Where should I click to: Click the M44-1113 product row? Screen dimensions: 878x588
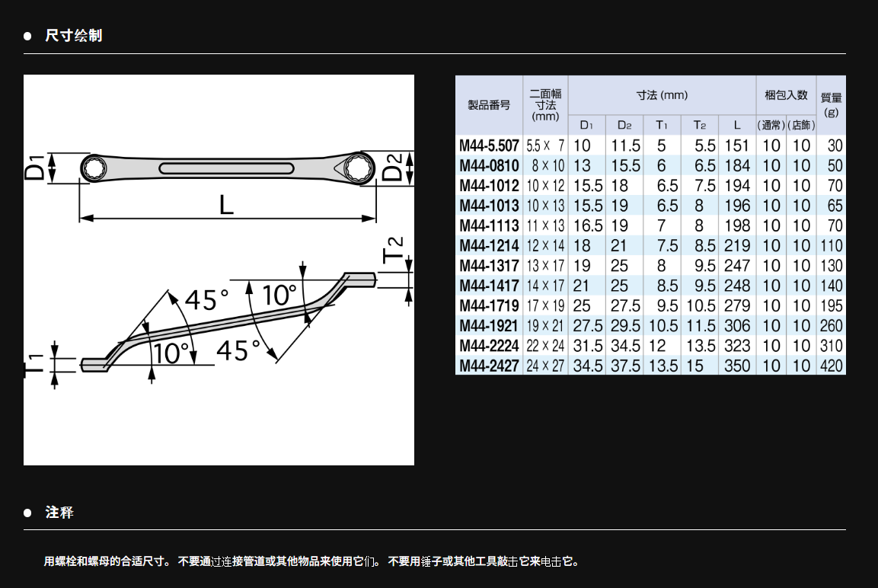(489, 225)
